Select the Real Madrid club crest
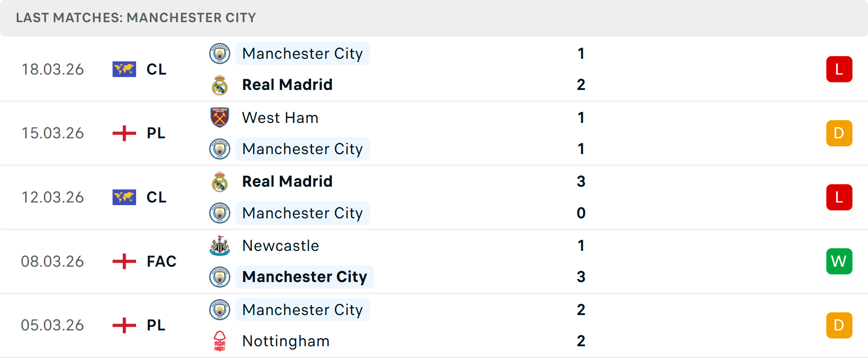Viewport: 868px width, 358px height. coord(220,85)
